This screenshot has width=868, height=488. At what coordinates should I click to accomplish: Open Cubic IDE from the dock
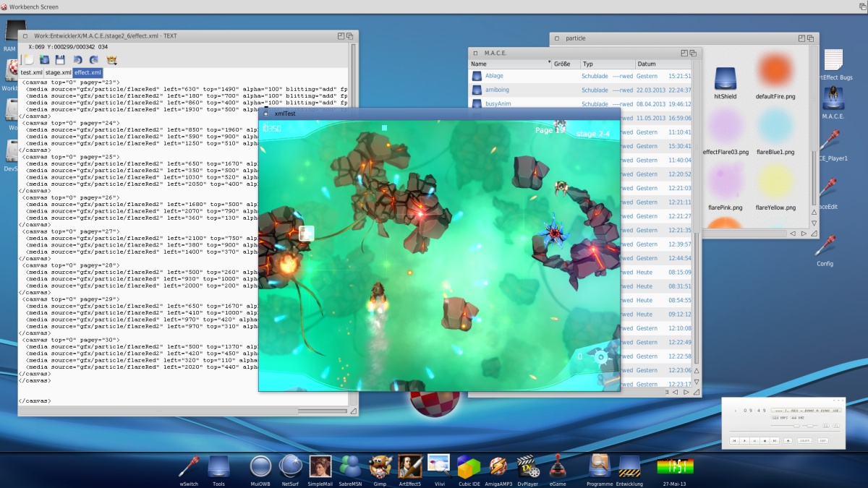(469, 466)
